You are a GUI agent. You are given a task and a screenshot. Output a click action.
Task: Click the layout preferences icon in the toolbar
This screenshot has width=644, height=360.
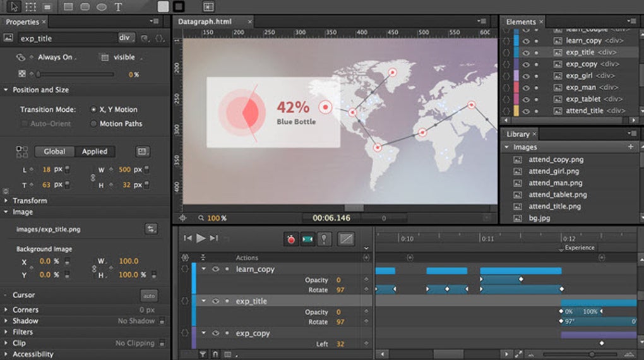[x=208, y=6]
